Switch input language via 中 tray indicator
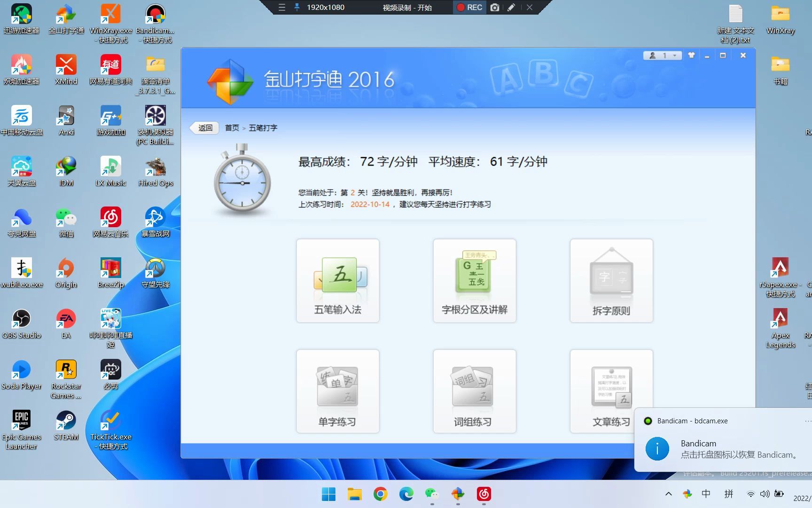812x508 pixels. click(706, 494)
